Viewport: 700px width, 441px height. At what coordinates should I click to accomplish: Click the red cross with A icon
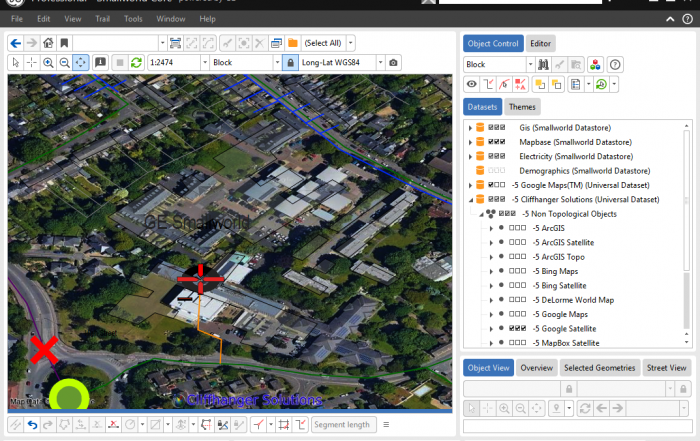(x=520, y=84)
